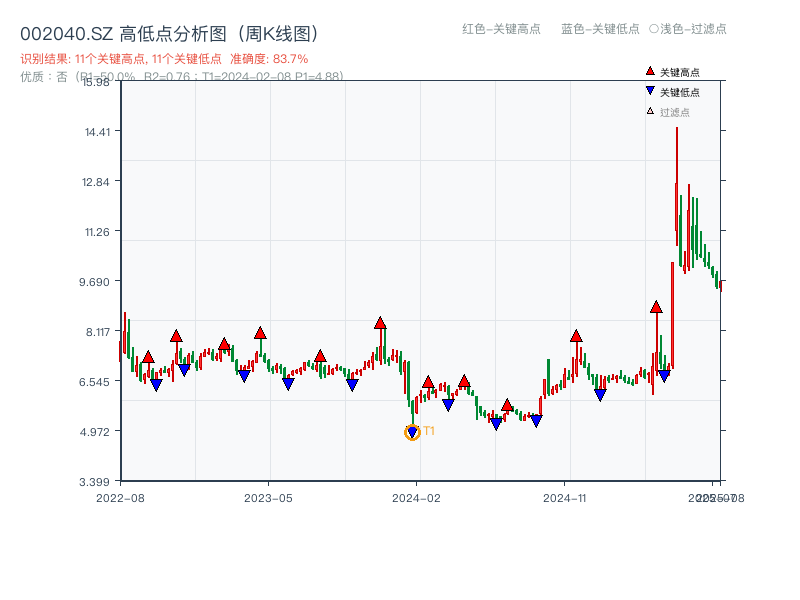This screenshot has width=800, height=600.
Task: Click the red 识别结果 summary line
Action: click(164, 59)
